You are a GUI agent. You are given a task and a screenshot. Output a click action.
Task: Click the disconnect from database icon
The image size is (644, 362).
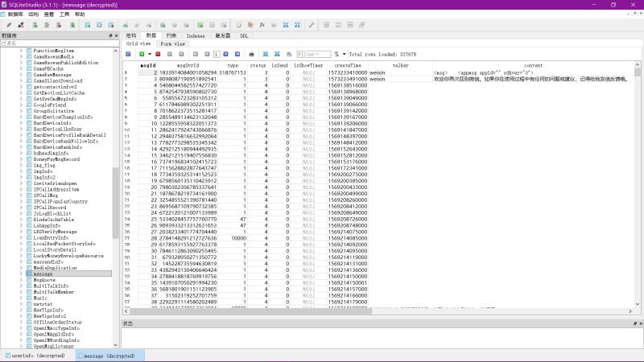[x=21, y=25]
